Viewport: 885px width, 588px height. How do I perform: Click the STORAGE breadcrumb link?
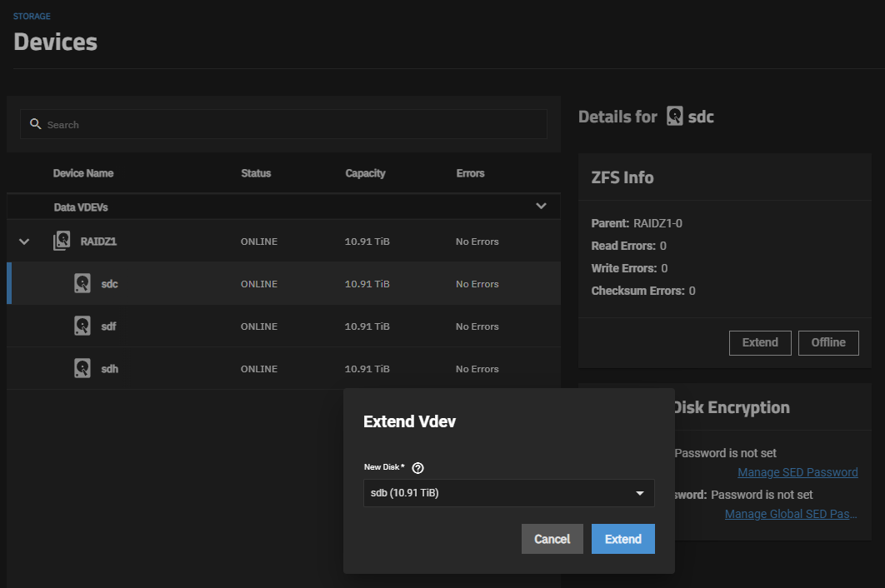[32, 17]
